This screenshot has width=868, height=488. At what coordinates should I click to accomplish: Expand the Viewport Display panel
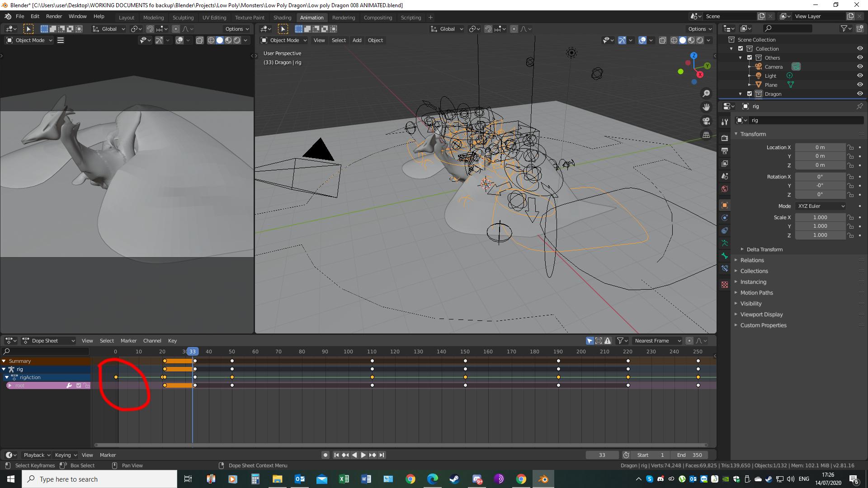(761, 314)
